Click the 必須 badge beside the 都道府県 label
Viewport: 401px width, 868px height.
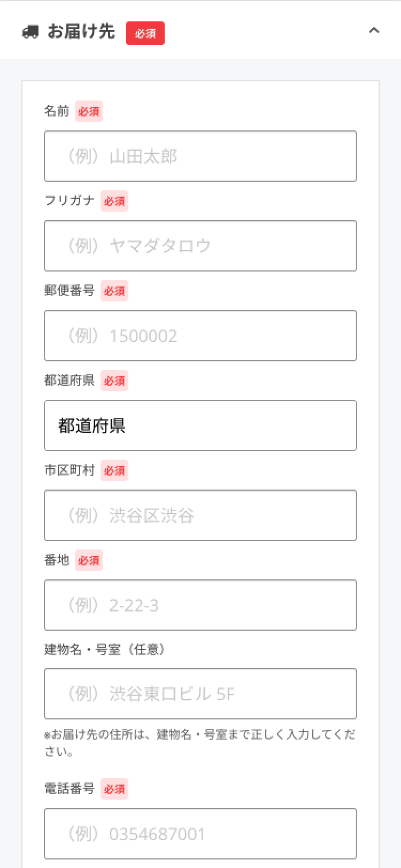(114, 381)
